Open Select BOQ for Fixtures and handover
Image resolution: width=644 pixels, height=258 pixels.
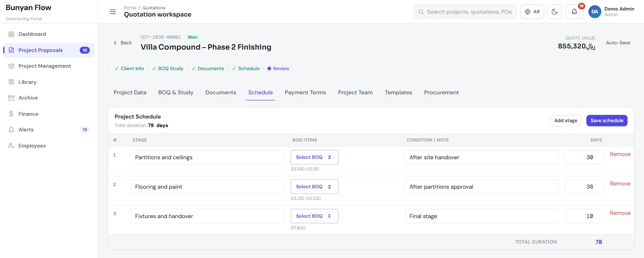pyautogui.click(x=314, y=216)
